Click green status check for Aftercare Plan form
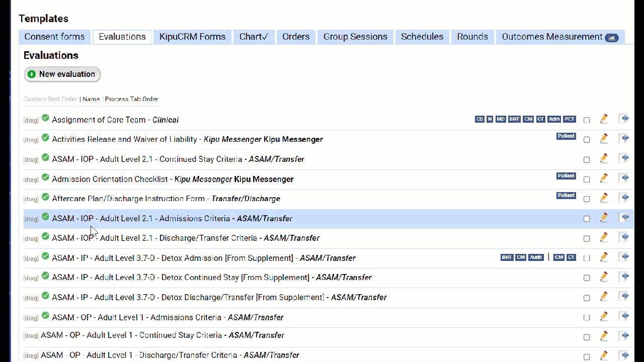 [45, 197]
